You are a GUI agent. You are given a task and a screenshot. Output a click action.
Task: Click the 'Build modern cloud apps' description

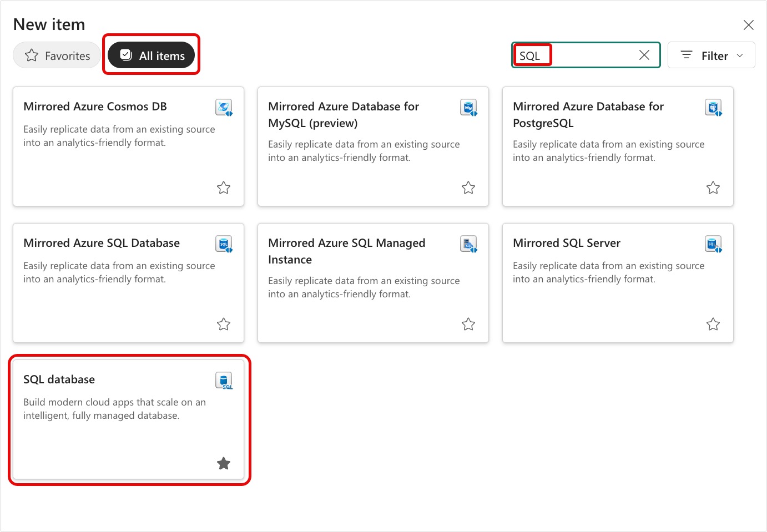(x=114, y=409)
